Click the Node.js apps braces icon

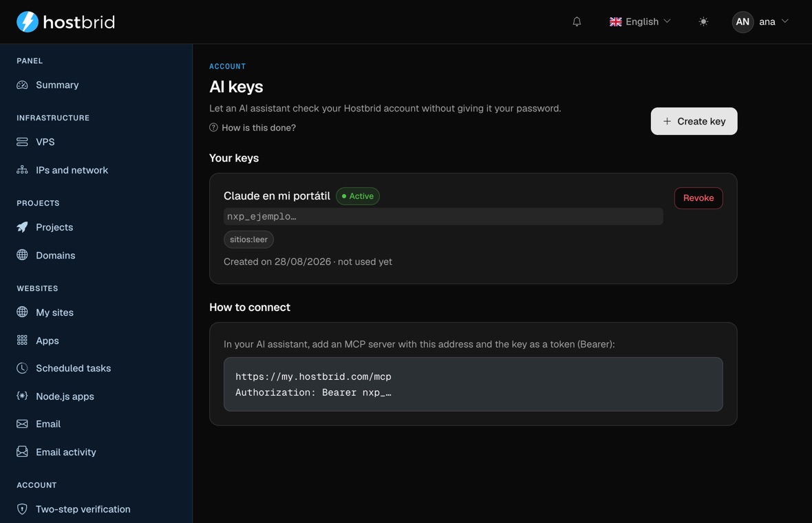point(22,396)
